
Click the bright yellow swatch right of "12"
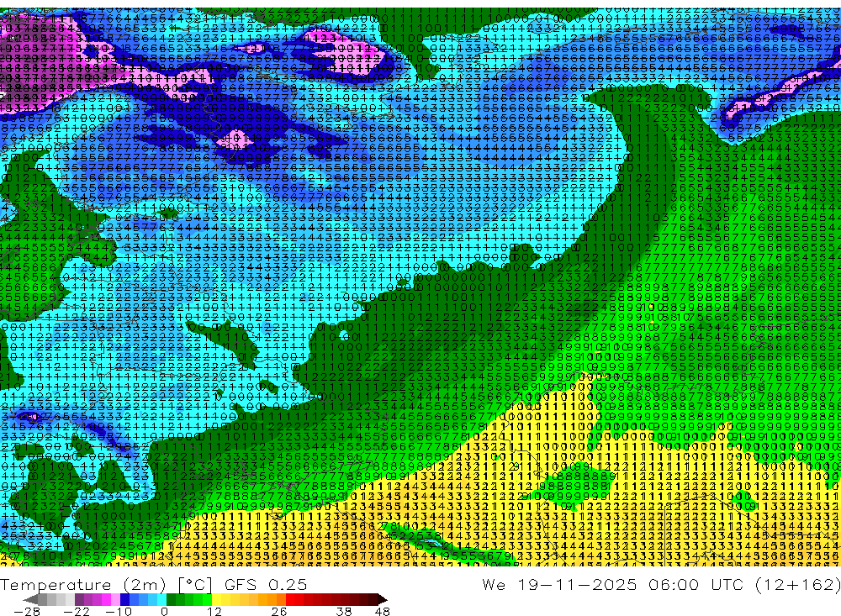216,599
